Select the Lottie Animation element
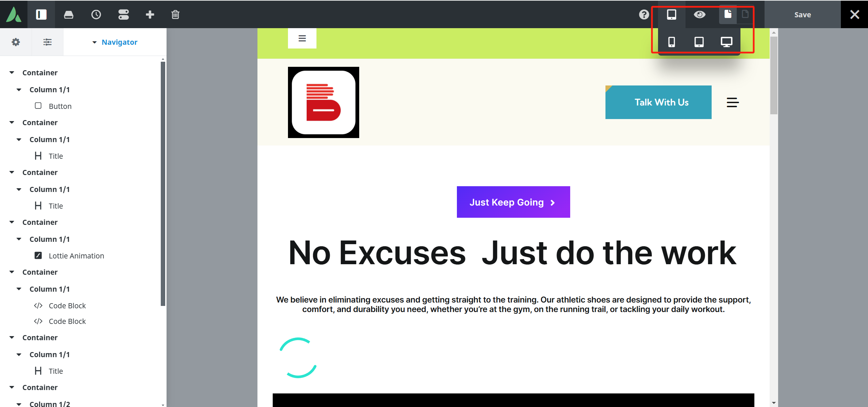This screenshot has height=407, width=868. click(76, 256)
